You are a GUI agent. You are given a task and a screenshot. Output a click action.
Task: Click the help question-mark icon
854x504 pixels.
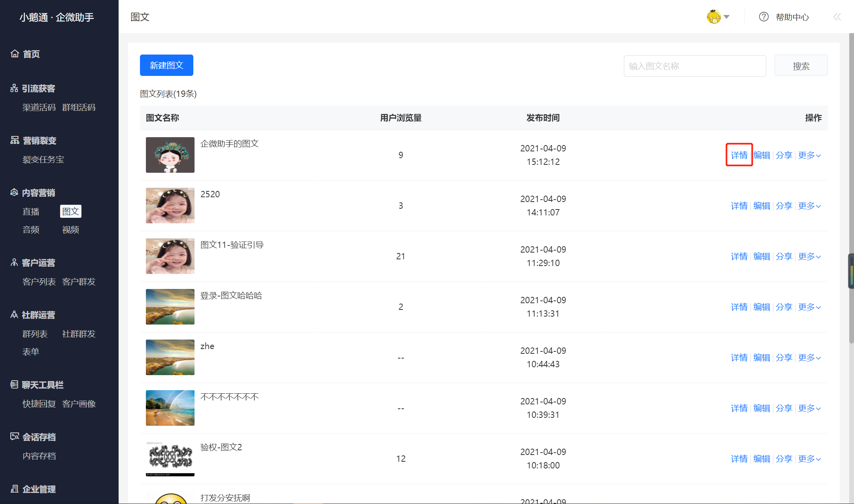click(764, 17)
